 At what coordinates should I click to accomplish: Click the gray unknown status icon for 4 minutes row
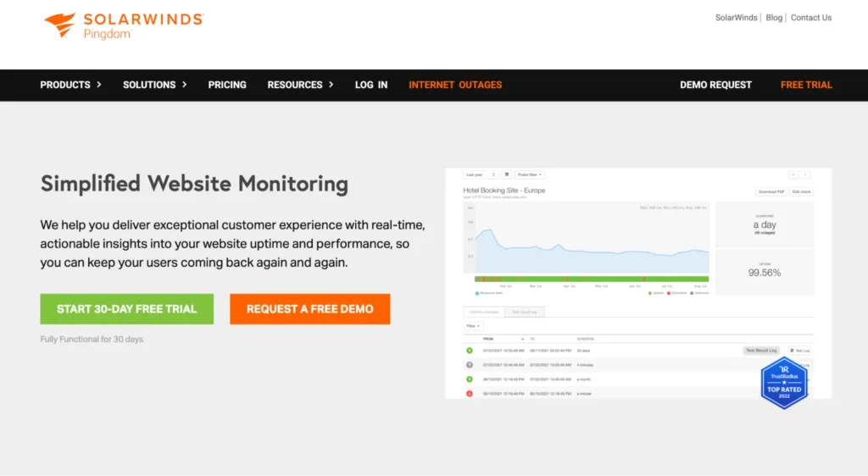click(470, 365)
